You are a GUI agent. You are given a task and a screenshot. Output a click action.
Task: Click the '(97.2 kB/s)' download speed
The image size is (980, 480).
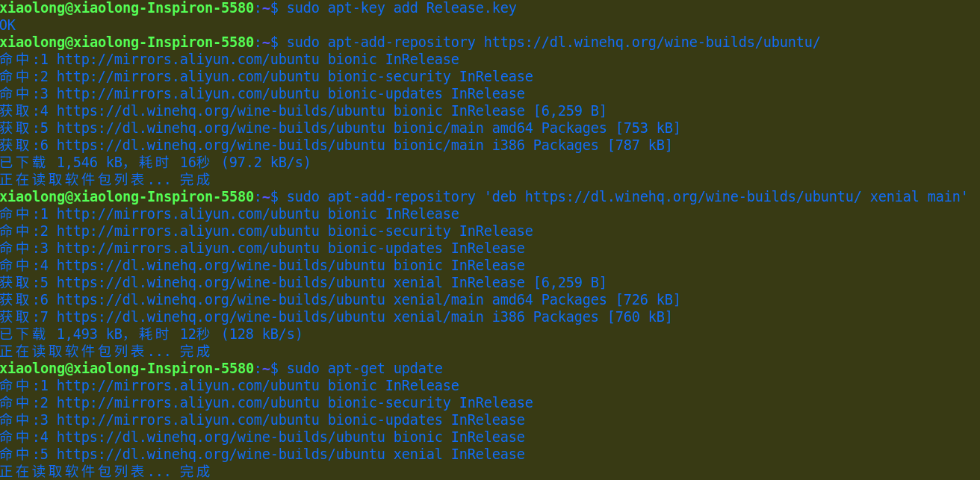coord(266,163)
